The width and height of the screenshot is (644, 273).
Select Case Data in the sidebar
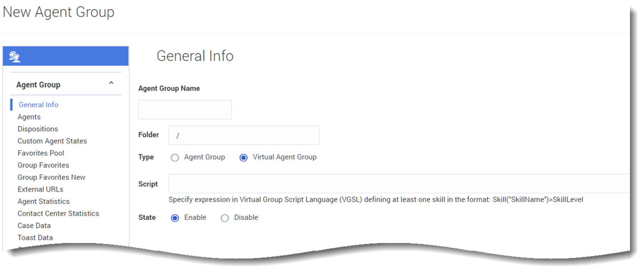point(34,225)
